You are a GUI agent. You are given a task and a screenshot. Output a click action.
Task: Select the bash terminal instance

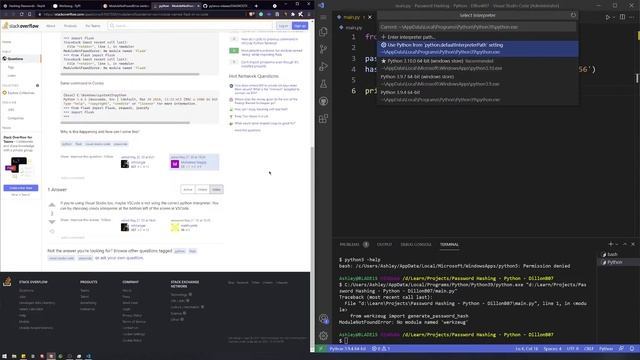point(618,254)
